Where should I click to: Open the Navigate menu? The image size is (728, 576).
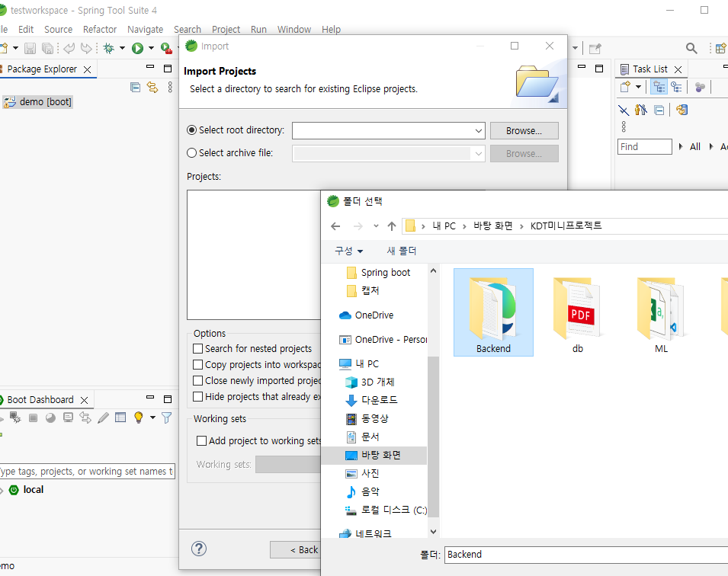tap(146, 29)
